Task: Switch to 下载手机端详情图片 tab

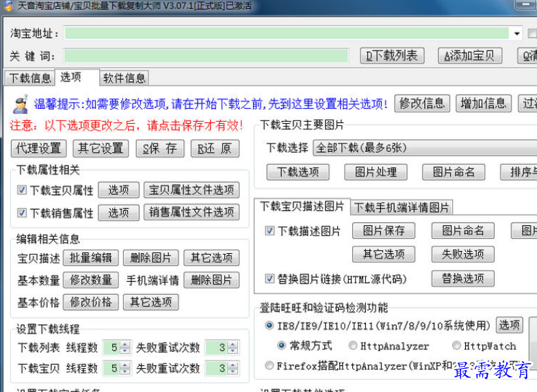Action: (402, 207)
